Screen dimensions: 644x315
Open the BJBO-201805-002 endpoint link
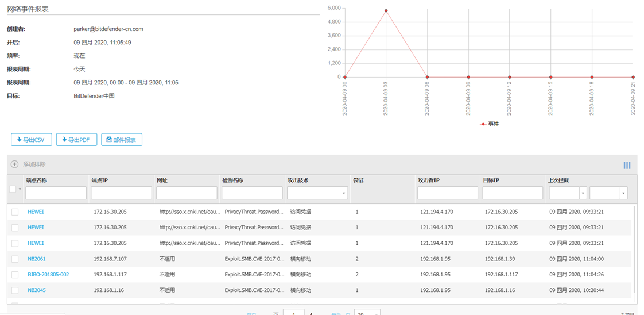[48, 275]
